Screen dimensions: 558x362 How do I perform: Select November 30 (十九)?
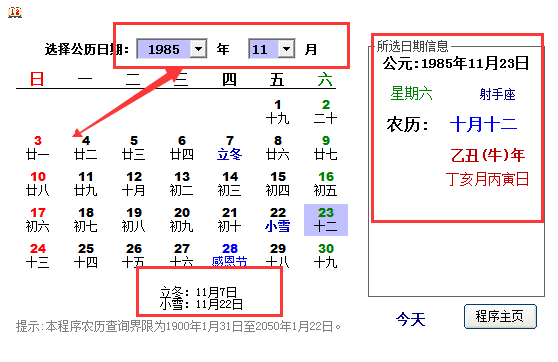[326, 256]
